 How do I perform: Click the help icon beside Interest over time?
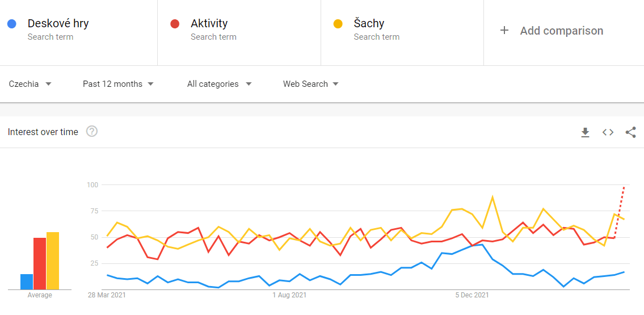tap(92, 132)
